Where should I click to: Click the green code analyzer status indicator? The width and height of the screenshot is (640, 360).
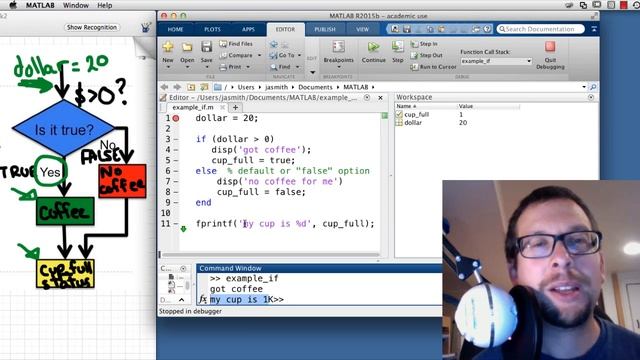pos(384,116)
